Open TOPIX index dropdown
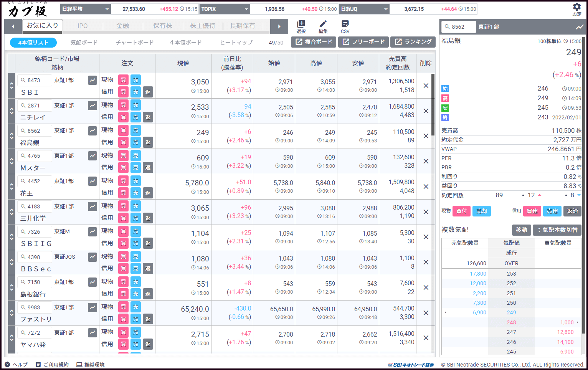 click(x=225, y=9)
